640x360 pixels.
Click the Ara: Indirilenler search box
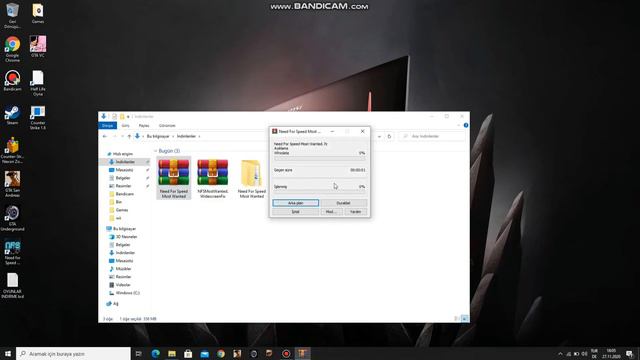click(x=432, y=136)
